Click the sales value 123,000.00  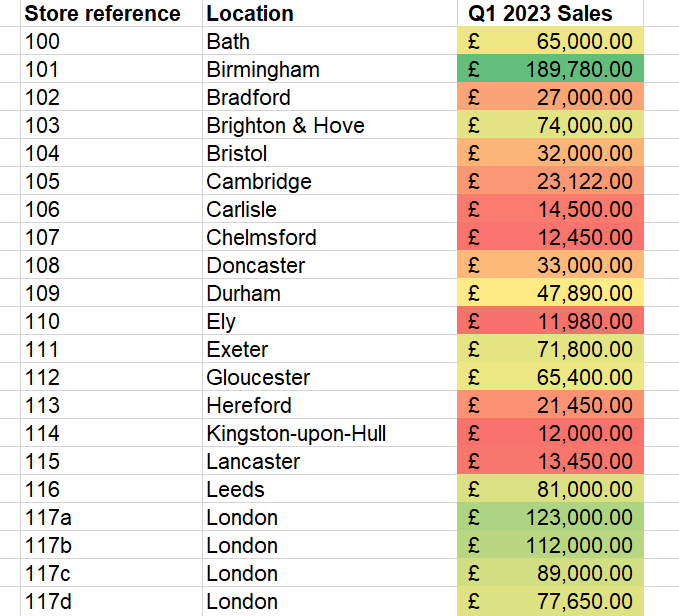pyautogui.click(x=550, y=518)
